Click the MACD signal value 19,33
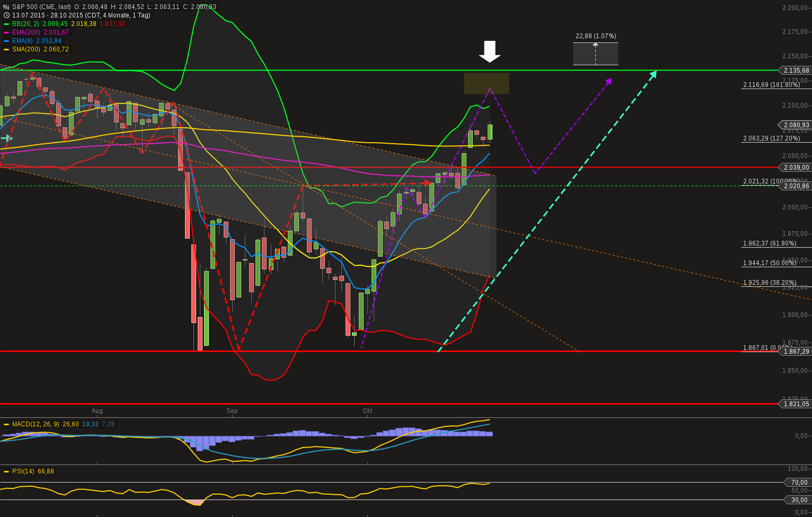 point(90,424)
